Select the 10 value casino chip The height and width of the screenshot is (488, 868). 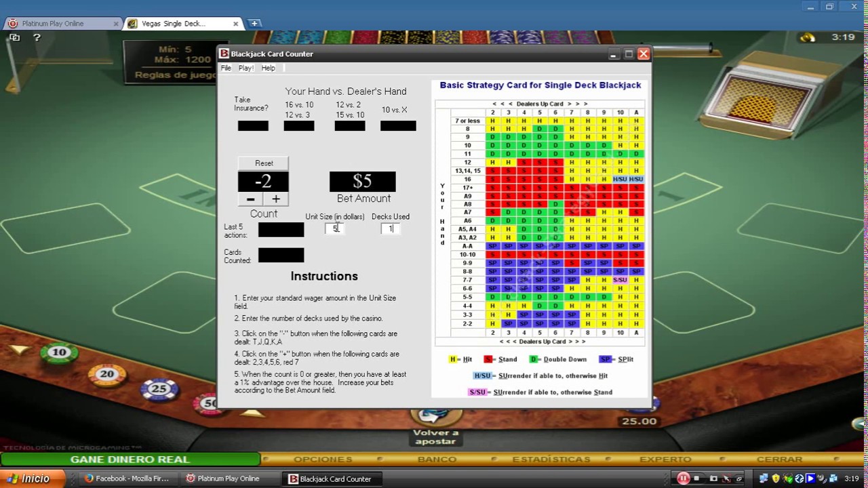tap(60, 352)
